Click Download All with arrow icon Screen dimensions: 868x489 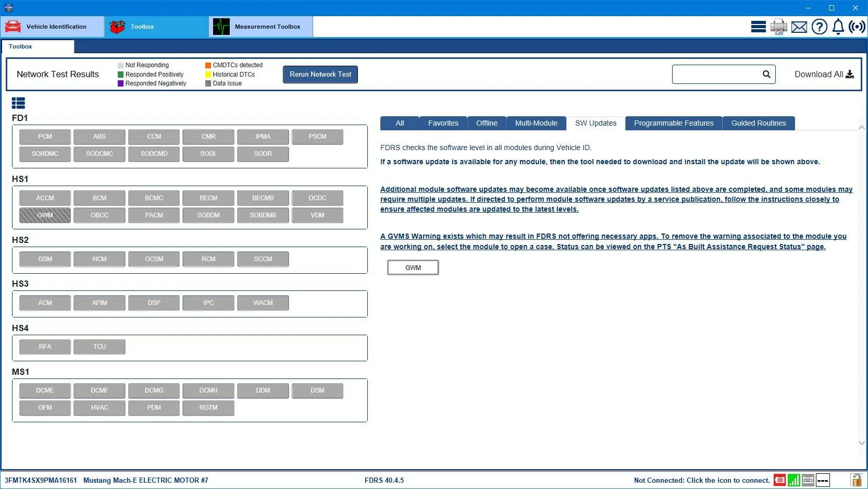(824, 74)
